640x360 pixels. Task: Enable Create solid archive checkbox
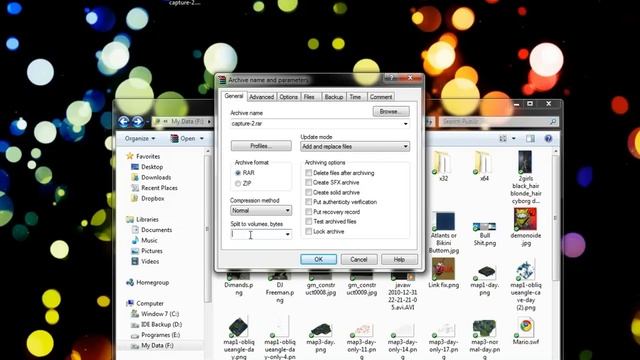tap(309, 192)
